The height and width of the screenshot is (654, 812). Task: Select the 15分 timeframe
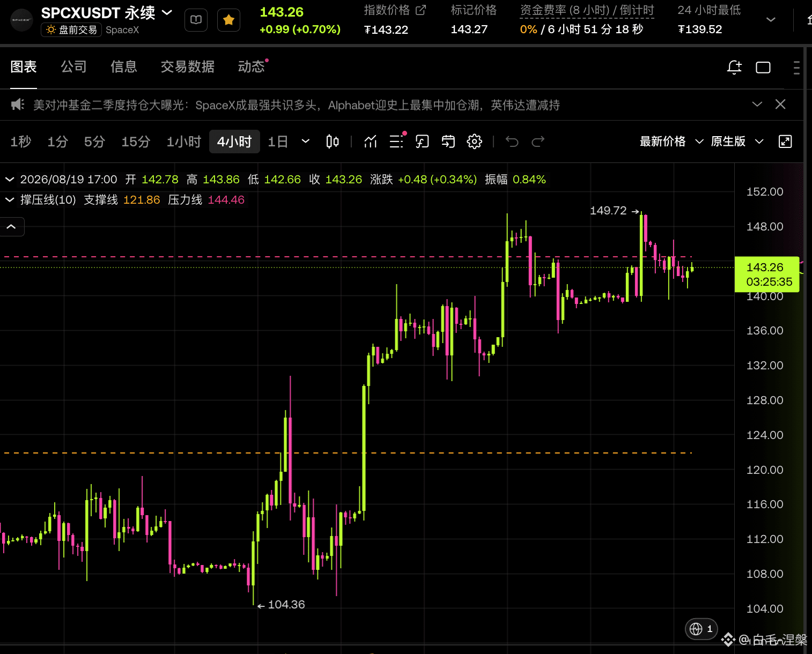pos(136,142)
